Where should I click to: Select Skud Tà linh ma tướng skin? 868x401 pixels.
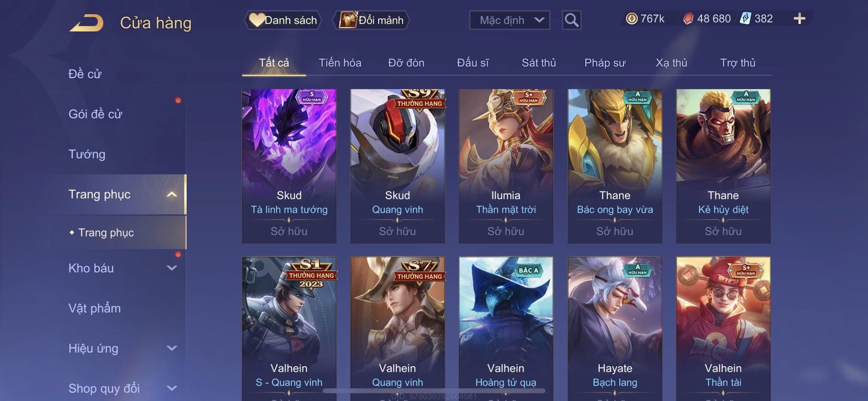click(x=289, y=166)
